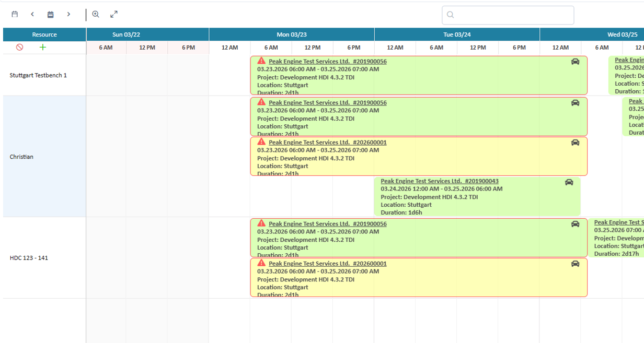Open Peak Engine Test Services #201900043 link

(x=440, y=181)
